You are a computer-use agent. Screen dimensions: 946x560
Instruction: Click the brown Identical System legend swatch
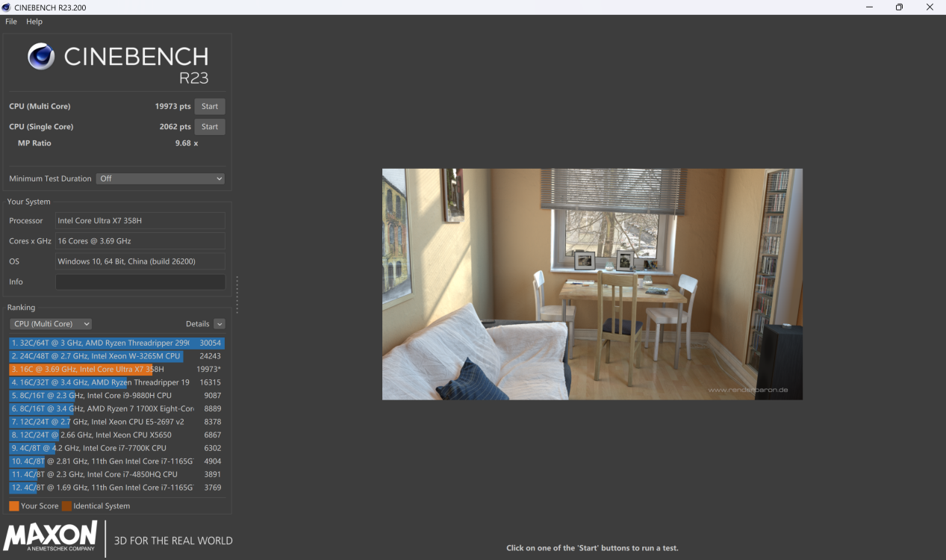(x=66, y=506)
